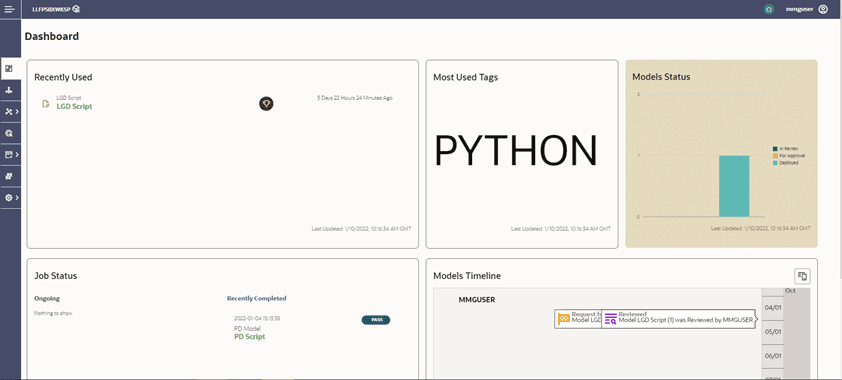Click the sidebar icon between the two chevron entries
The image size is (842, 380).
pos(9,133)
